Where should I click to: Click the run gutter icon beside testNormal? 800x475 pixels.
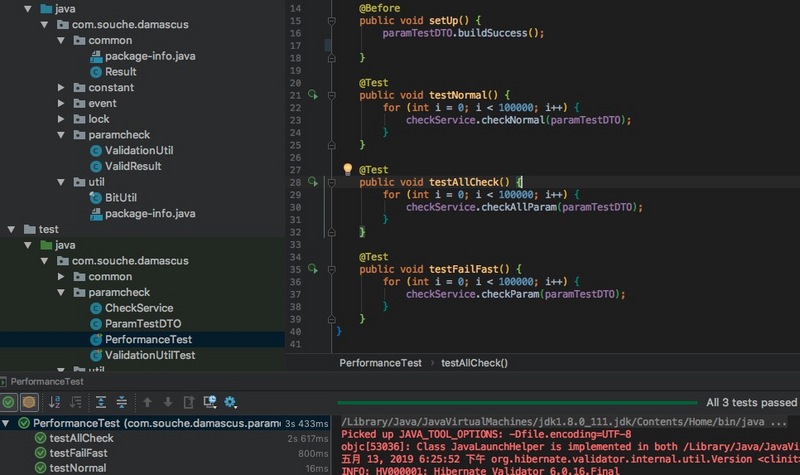pos(312,96)
